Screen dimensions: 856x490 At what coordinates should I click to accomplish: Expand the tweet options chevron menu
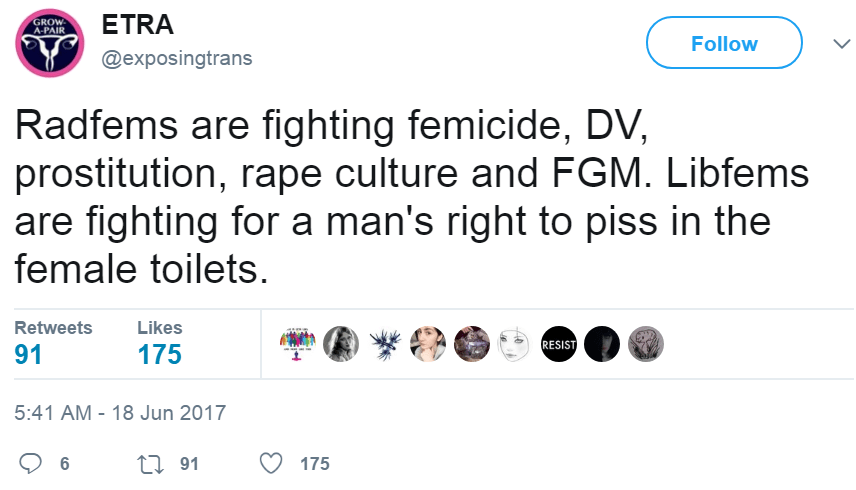[x=838, y=44]
